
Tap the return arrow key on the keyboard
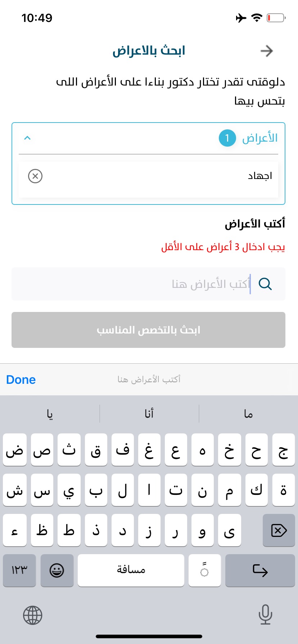tap(260, 570)
